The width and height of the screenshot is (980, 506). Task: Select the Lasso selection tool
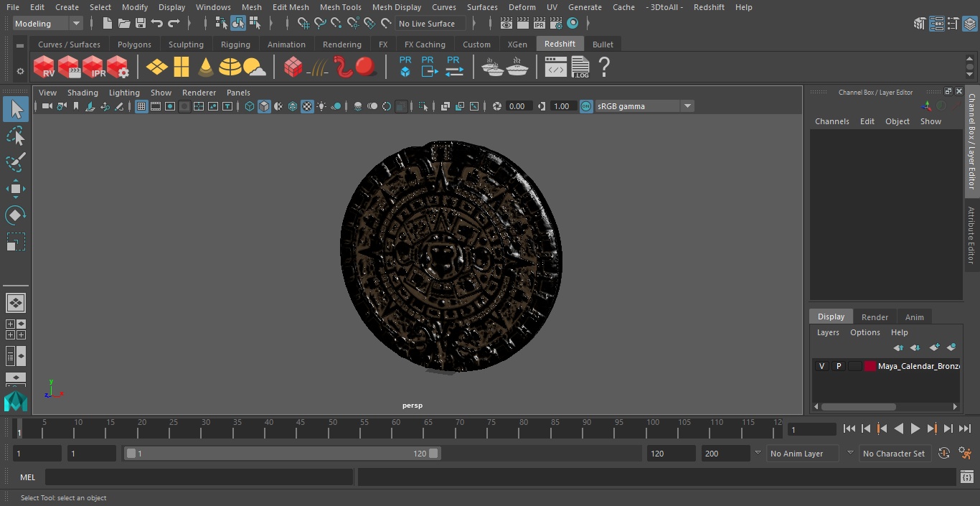point(16,136)
